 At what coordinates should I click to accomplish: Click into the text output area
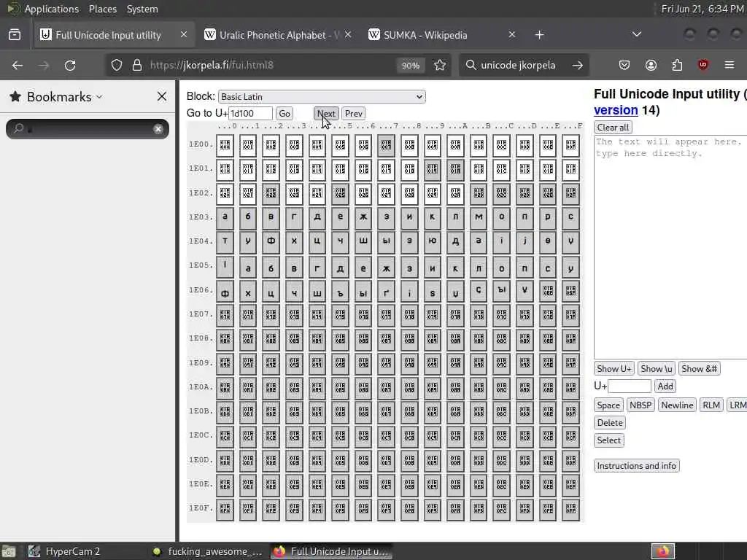pyautogui.click(x=670, y=246)
